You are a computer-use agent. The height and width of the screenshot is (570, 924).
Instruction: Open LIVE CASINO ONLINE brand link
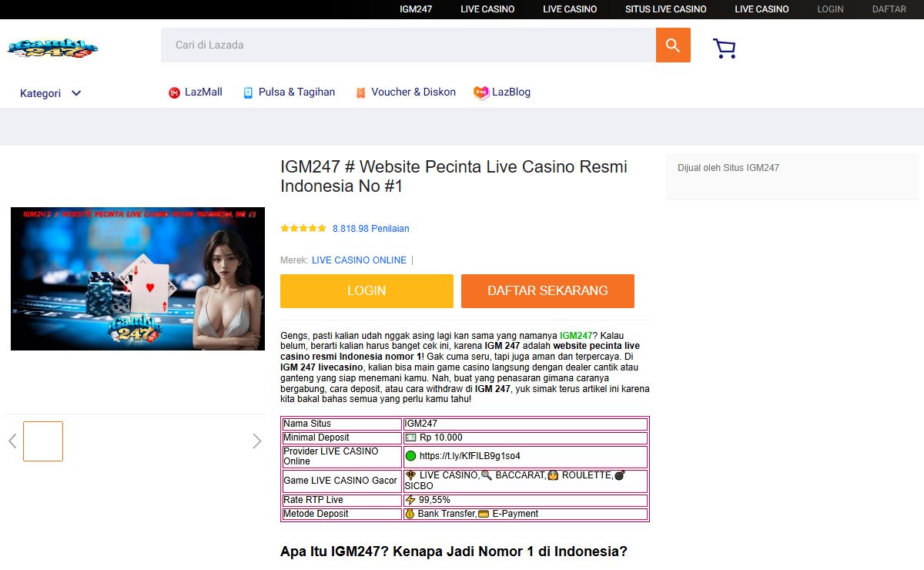click(x=359, y=260)
